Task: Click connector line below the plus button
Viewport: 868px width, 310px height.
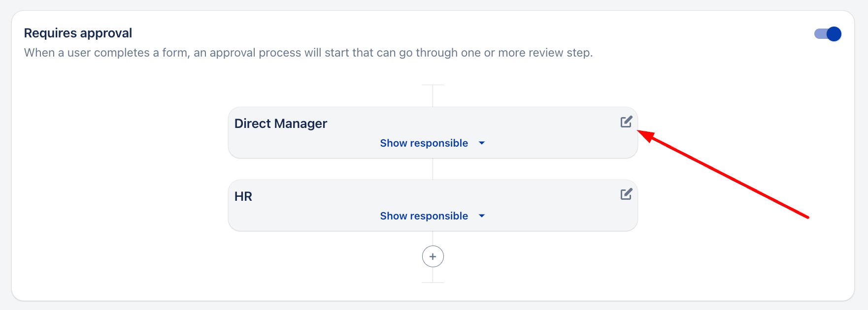Action: click(x=433, y=275)
